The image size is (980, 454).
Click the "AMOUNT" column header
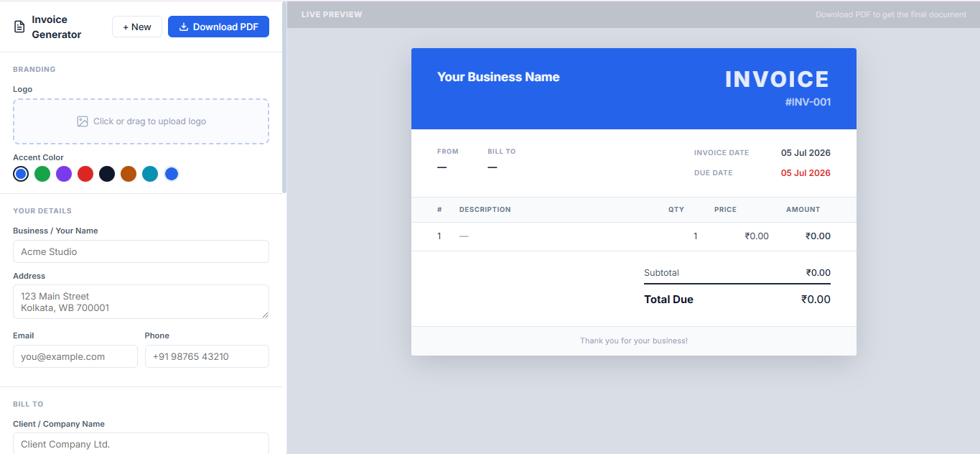(x=803, y=210)
